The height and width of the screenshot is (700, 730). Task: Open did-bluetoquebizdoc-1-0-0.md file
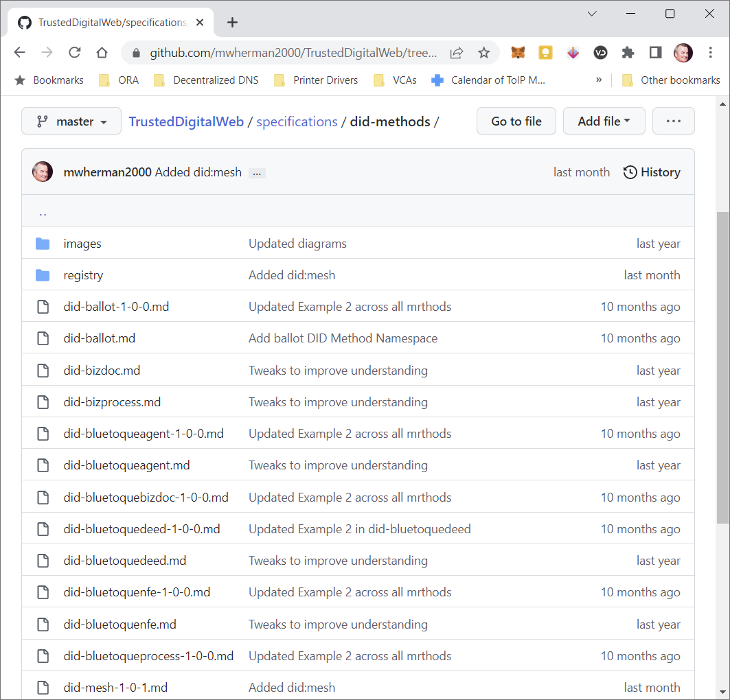click(x=146, y=498)
